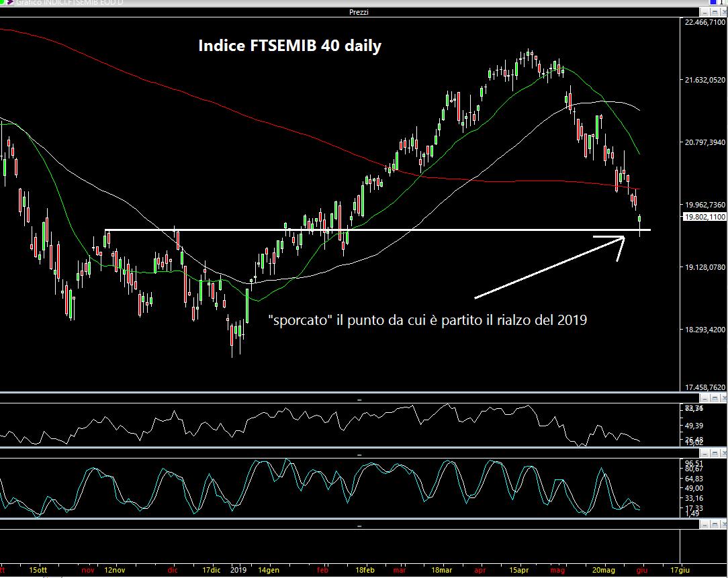The image size is (728, 578).
Task: Click the 15apr date label
Action: (518, 570)
